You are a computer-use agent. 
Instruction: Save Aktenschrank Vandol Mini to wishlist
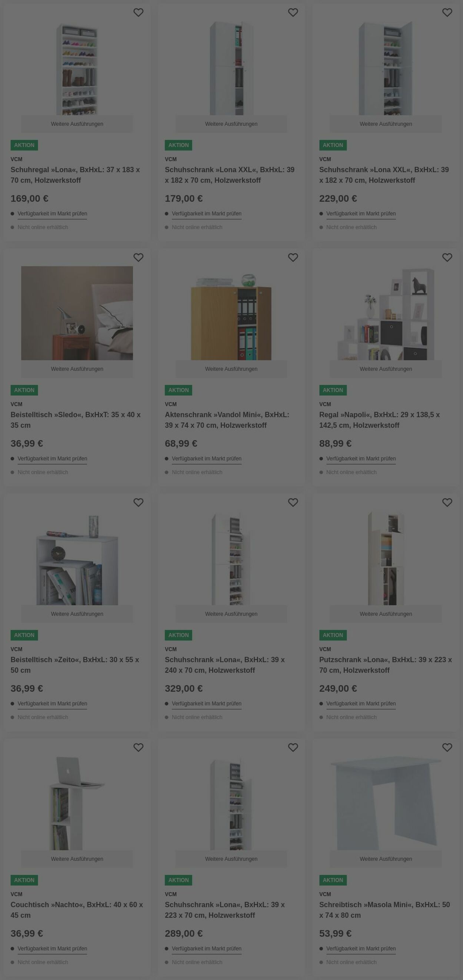pos(293,258)
